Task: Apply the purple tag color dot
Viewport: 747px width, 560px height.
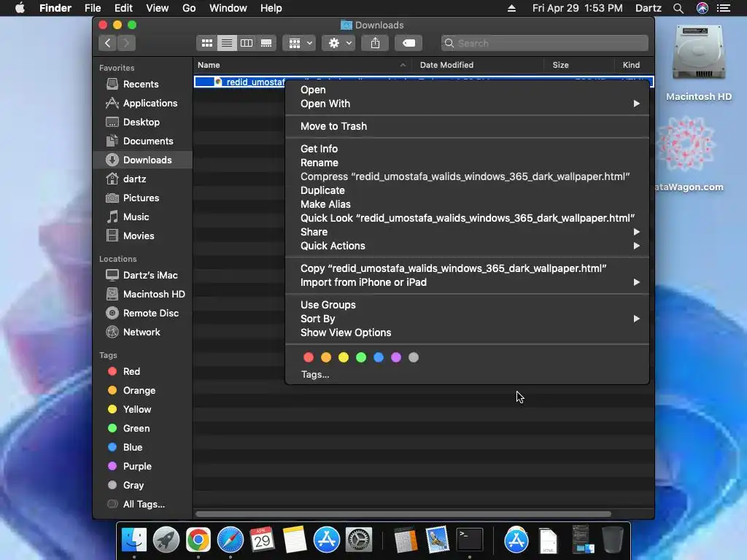Action: point(396,357)
